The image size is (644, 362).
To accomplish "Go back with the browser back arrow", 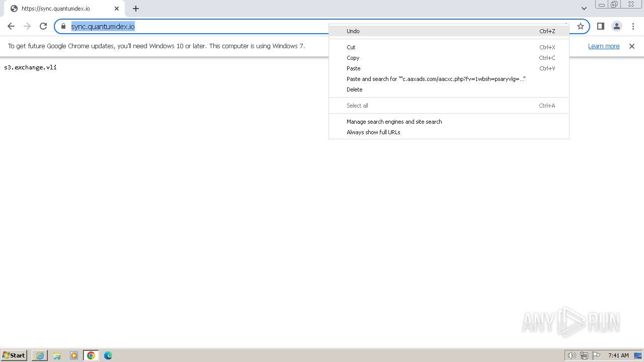I will click(x=11, y=26).
